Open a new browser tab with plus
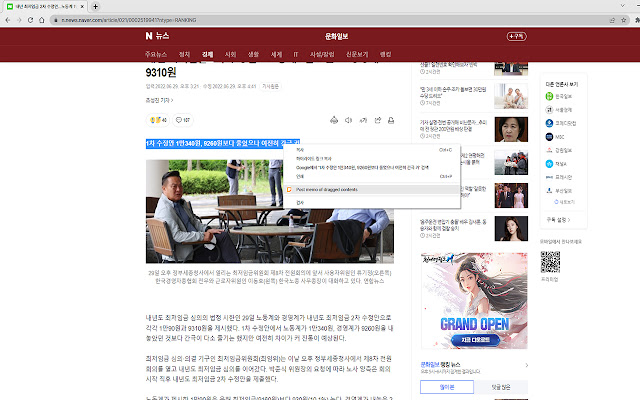Image resolution: width=640 pixels, height=400 pixels. point(96,7)
